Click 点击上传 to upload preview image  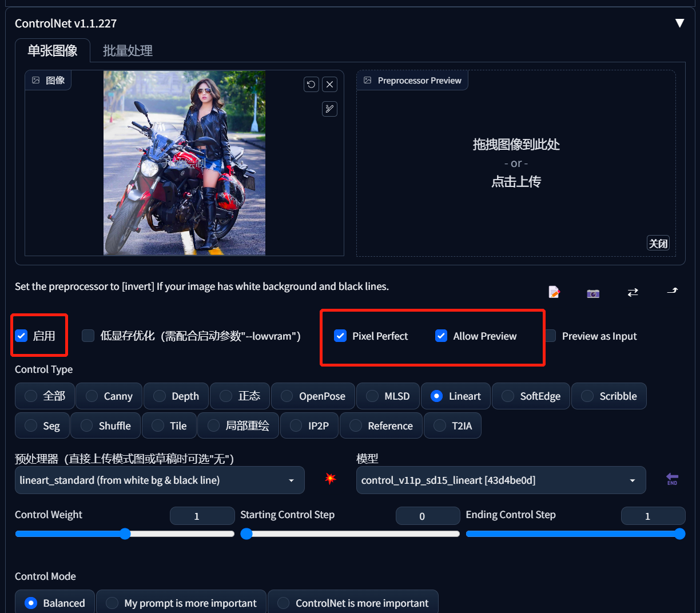pyautogui.click(x=516, y=182)
